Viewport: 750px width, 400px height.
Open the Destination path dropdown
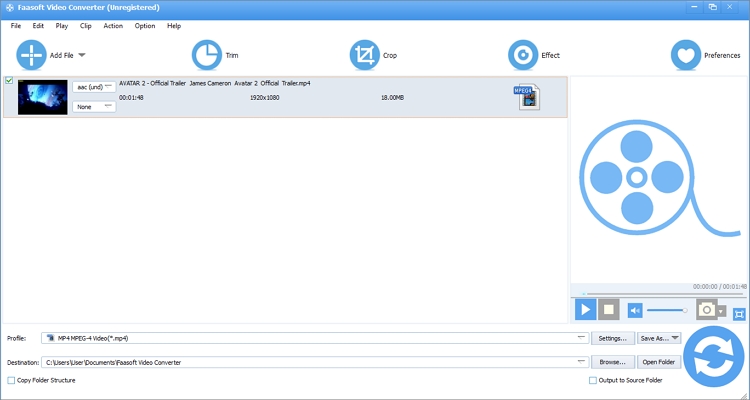coord(315,362)
